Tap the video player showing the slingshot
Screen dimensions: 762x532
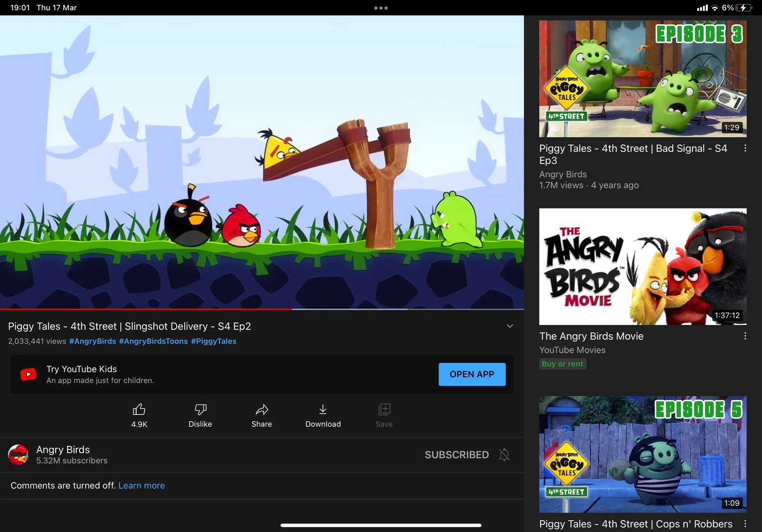[262, 162]
